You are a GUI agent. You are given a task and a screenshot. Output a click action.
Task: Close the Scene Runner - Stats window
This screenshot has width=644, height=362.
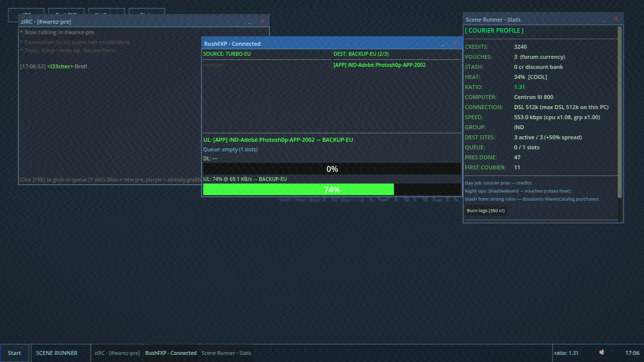(616, 19)
